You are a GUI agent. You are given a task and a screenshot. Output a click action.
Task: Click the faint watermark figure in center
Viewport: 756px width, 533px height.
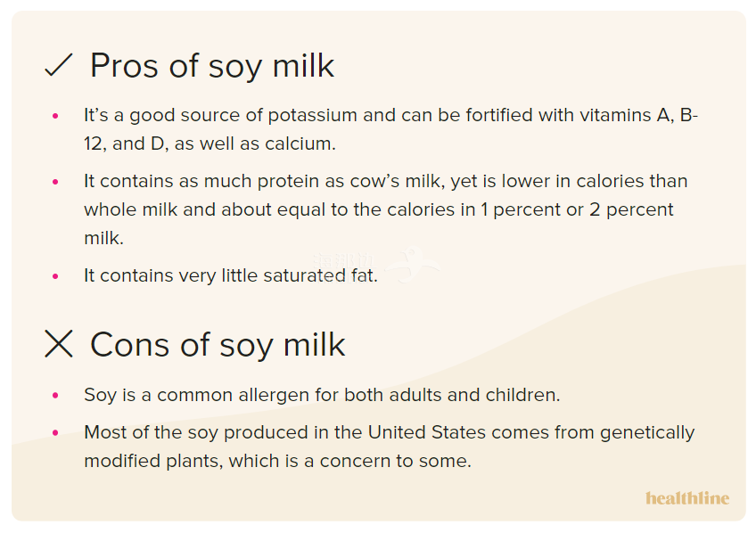412,264
